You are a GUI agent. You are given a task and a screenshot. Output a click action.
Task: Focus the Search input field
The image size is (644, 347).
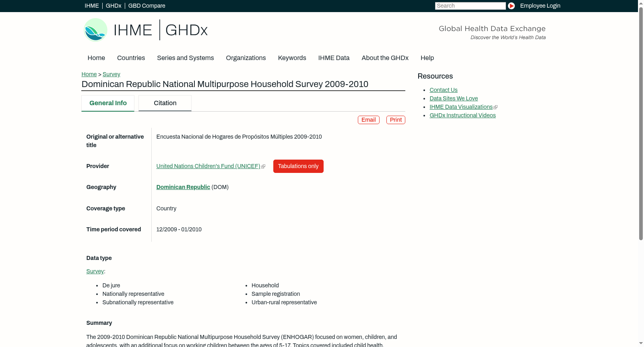click(470, 6)
